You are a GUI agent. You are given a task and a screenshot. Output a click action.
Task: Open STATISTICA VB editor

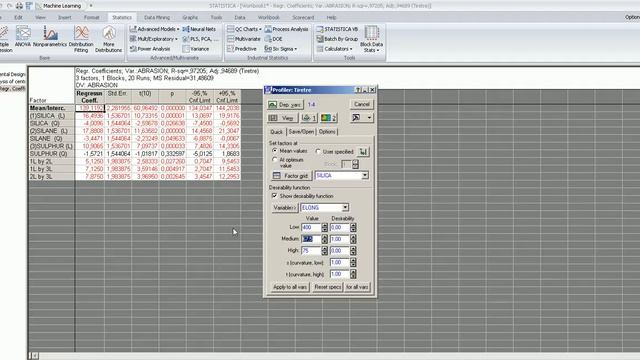337,29
